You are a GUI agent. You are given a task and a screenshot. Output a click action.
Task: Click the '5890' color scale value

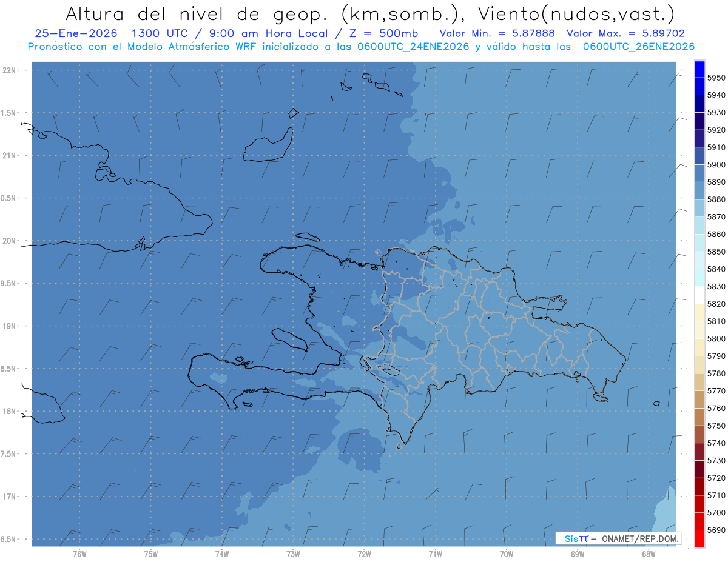click(716, 182)
